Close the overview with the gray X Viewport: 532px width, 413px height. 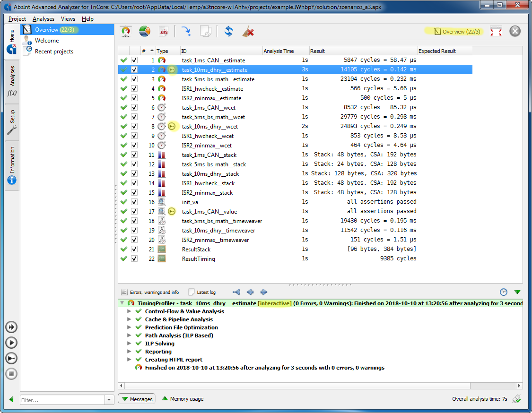(x=515, y=31)
